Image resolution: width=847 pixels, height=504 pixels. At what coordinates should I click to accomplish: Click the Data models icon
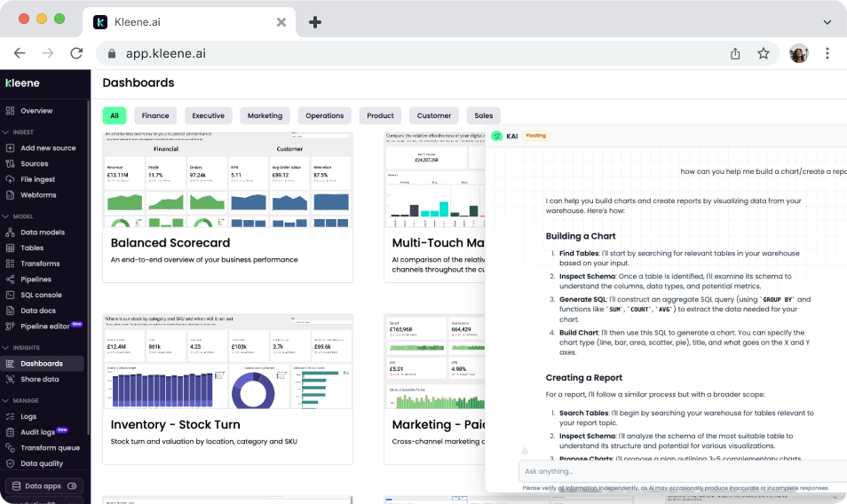[x=10, y=232]
